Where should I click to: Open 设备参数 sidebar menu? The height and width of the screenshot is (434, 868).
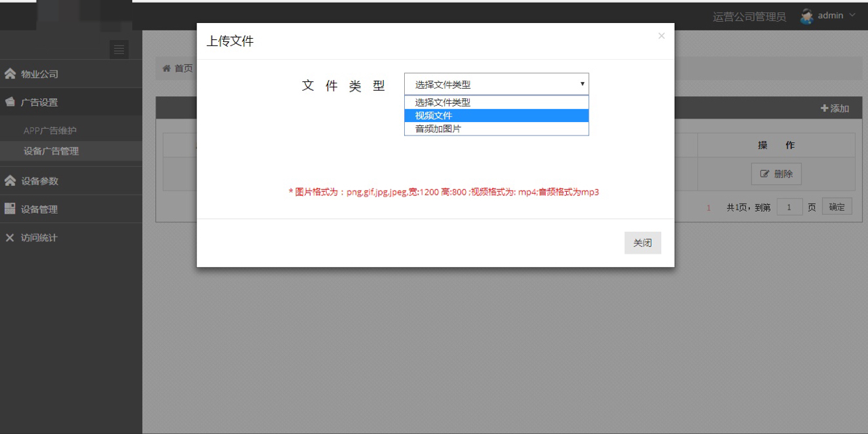(71, 181)
